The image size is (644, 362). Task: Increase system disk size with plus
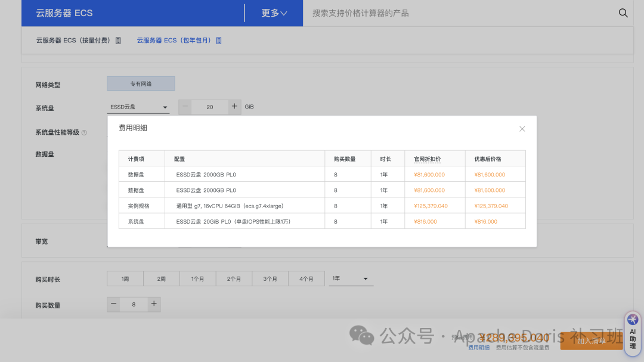[x=234, y=107]
